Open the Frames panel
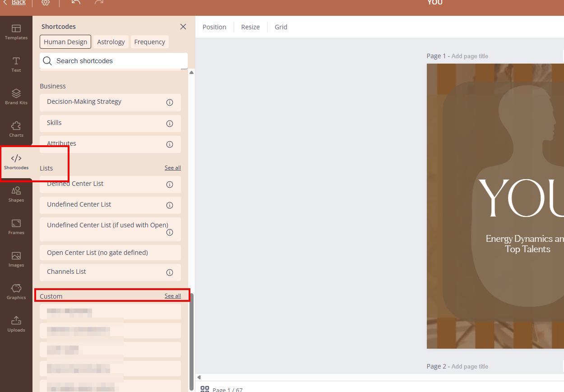This screenshot has height=392, width=564. pyautogui.click(x=16, y=227)
